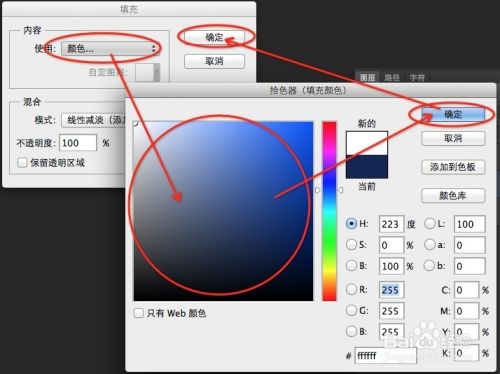The image size is (500, 374).
Task: Click the H field showing 223
Action: pos(391,224)
